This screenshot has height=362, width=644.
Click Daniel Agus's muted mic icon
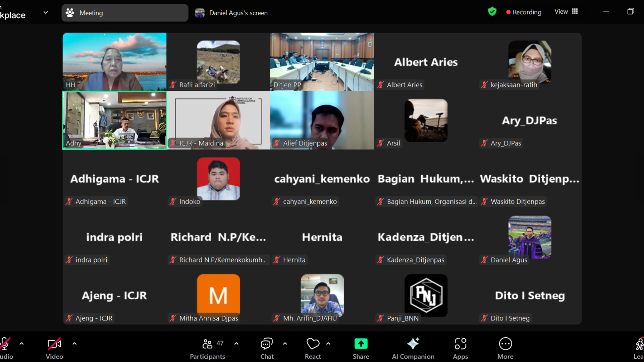pyautogui.click(x=484, y=260)
